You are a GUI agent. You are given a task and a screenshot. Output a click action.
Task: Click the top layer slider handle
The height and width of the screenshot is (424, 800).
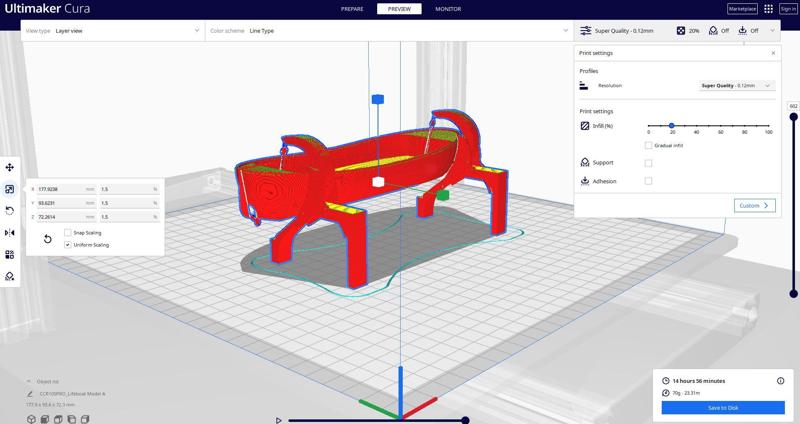coord(793,117)
